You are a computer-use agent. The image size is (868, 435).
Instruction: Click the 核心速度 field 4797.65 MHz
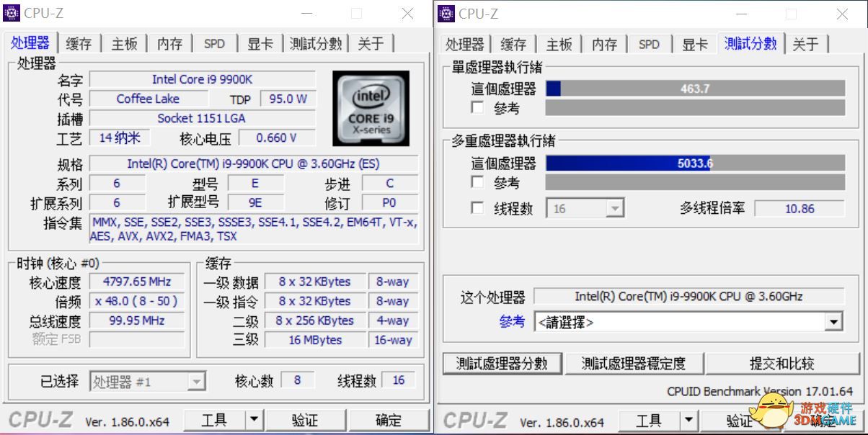(x=137, y=282)
